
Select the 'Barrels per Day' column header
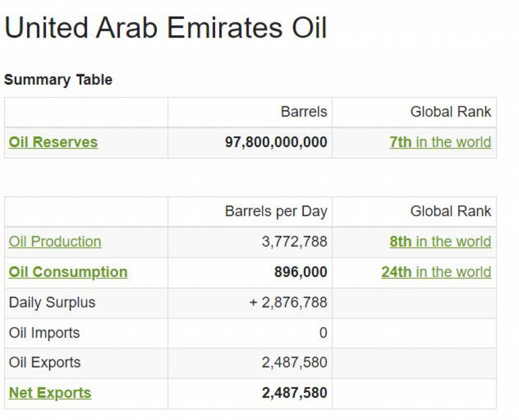click(x=276, y=212)
